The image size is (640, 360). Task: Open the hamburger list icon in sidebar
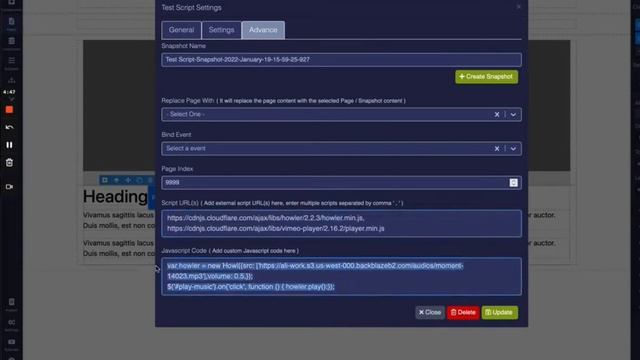pyautogui.click(x=11, y=61)
